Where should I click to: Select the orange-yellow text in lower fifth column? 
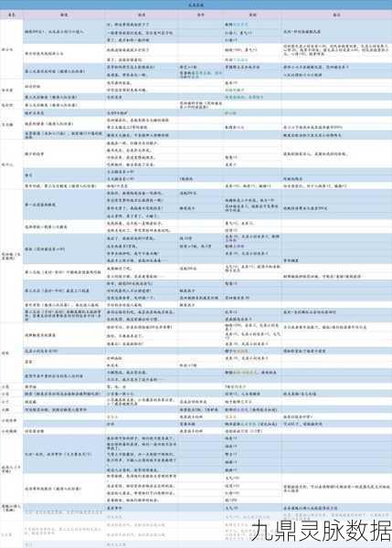[x=228, y=416]
